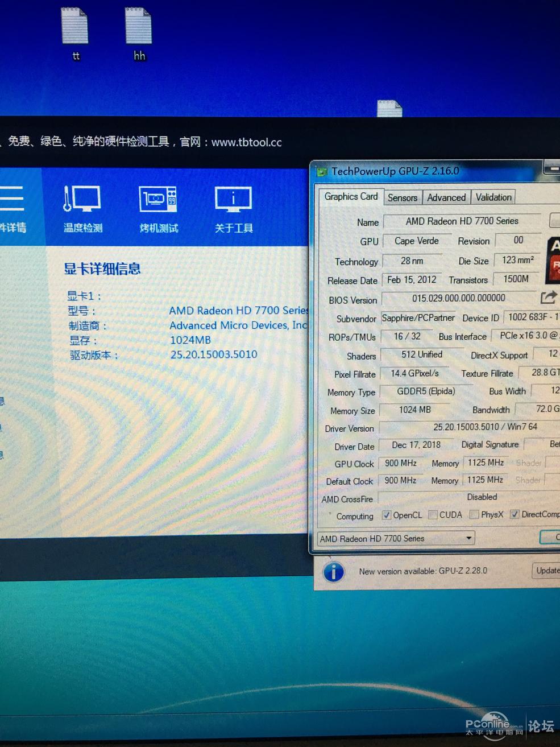Click the BIOS share arrow icon
The image size is (560, 747).
pos(548,297)
